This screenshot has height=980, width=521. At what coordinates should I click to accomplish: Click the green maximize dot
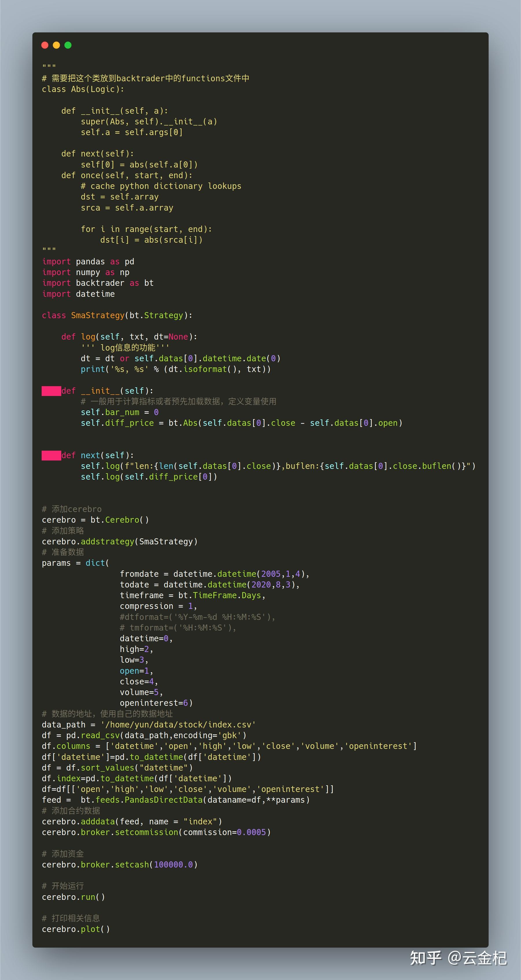coord(68,45)
